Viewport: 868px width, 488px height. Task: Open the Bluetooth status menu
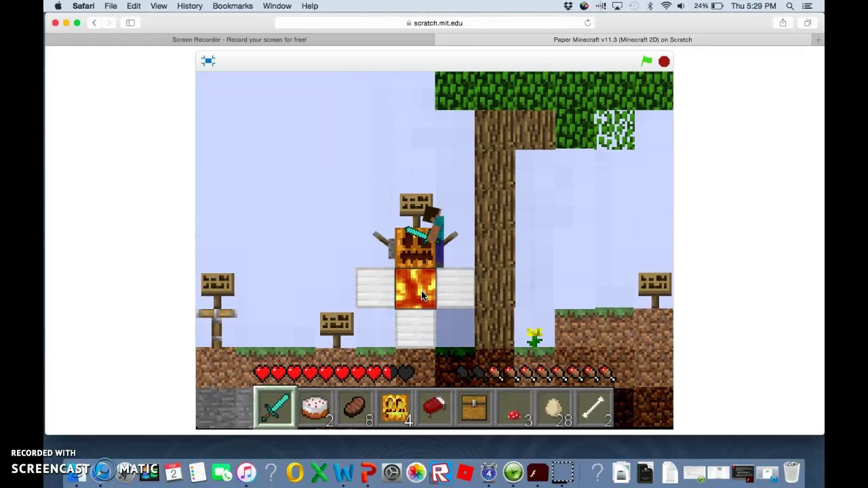click(x=650, y=6)
